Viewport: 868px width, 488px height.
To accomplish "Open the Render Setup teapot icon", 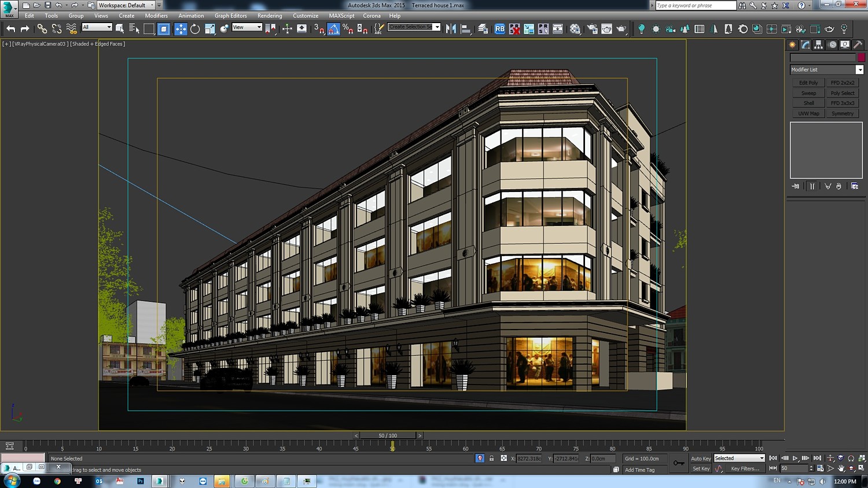I will click(x=592, y=28).
